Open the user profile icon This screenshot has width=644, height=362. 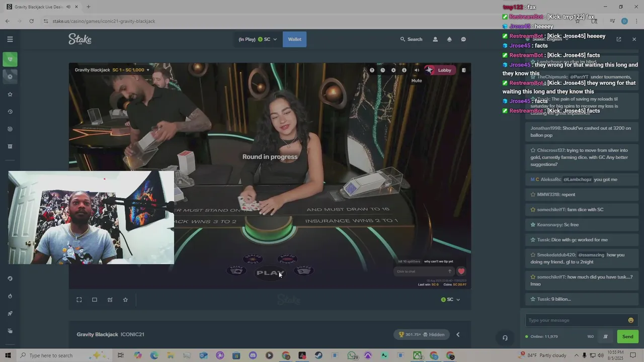tap(435, 39)
